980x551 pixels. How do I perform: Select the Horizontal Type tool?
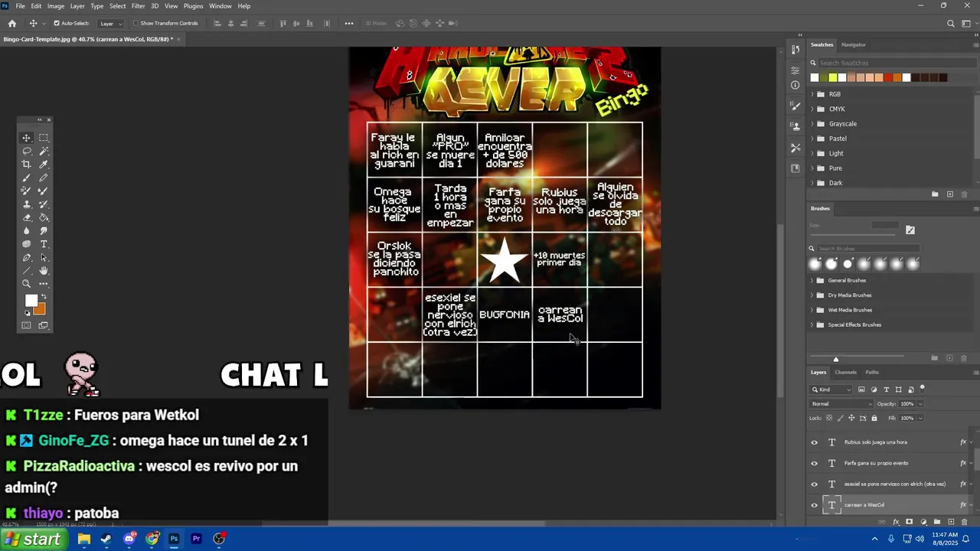(44, 244)
